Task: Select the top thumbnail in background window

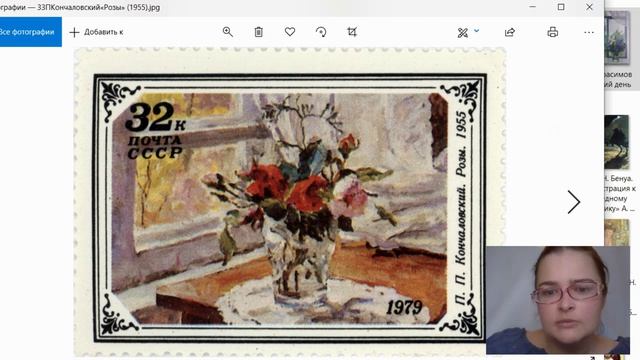Action: point(618,38)
